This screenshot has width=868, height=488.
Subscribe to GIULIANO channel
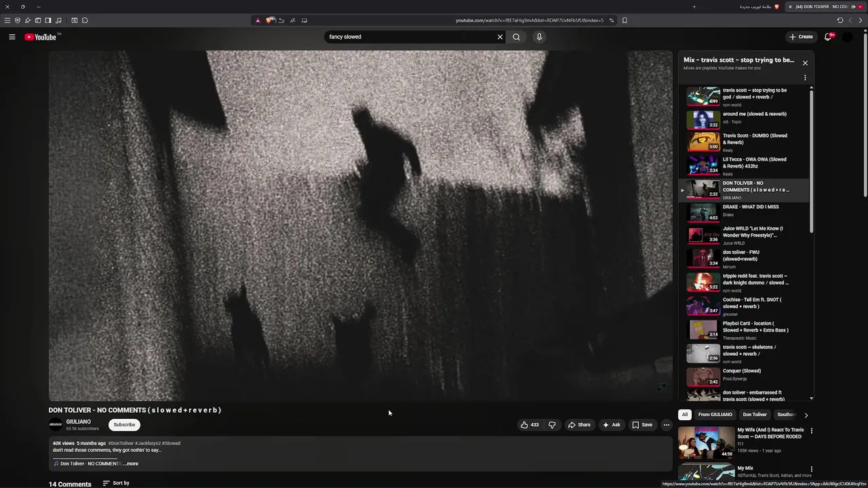point(124,425)
